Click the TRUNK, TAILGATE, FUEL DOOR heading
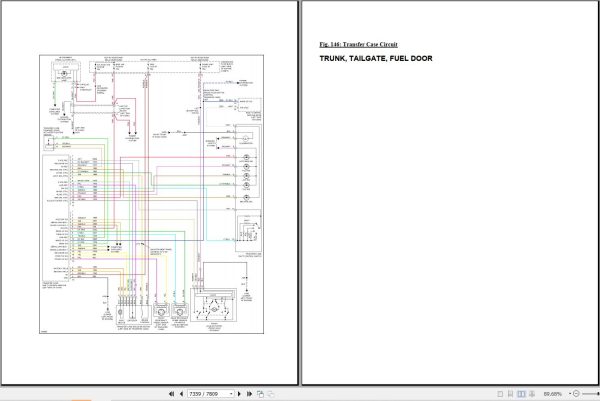This screenshot has width=600, height=401. [376, 59]
